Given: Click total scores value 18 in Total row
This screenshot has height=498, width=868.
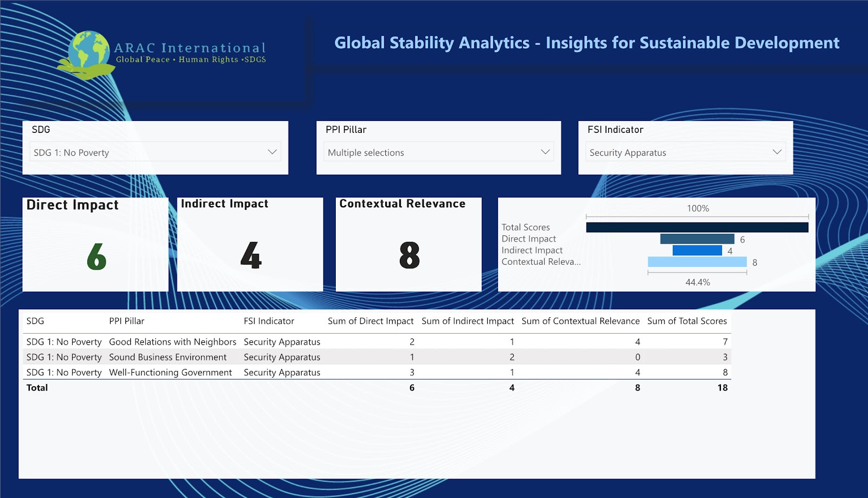Looking at the screenshot, I should click(x=722, y=387).
